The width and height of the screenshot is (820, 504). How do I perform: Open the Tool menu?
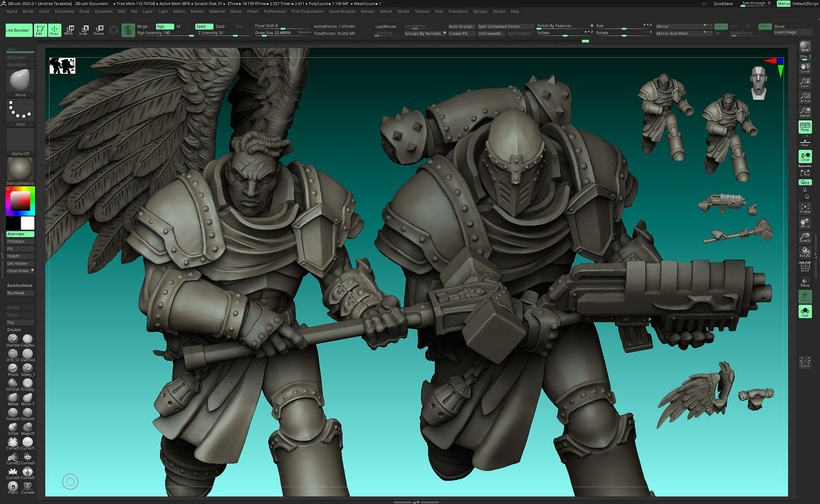pos(438,11)
